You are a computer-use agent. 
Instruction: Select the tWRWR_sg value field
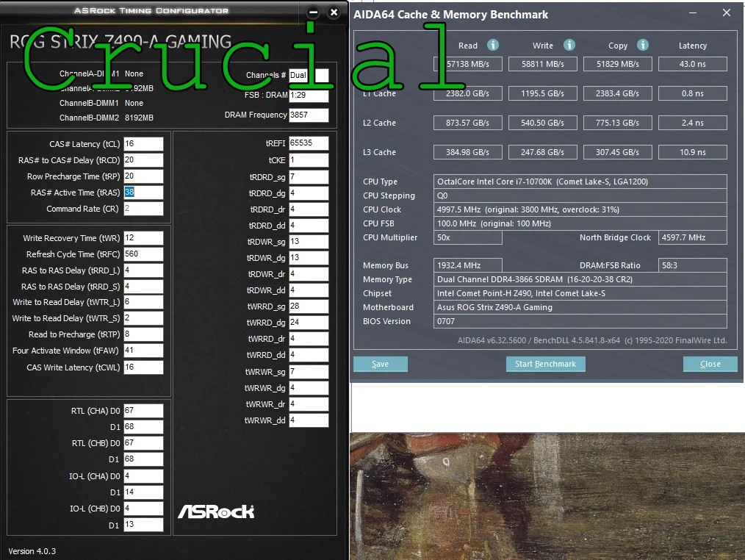click(309, 372)
